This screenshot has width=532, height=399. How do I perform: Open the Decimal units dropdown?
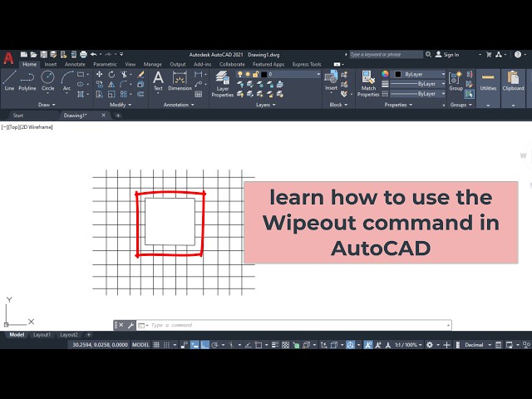[479, 345]
